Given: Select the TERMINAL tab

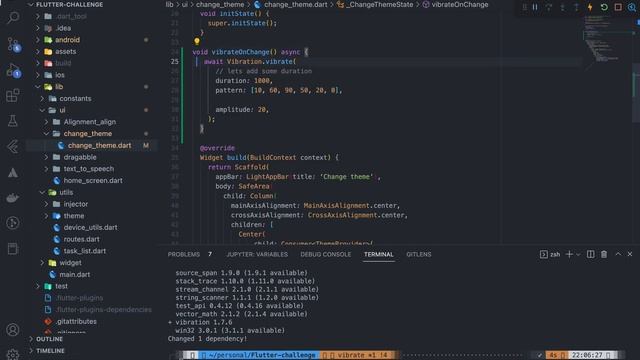Looking at the screenshot, I should [379, 254].
